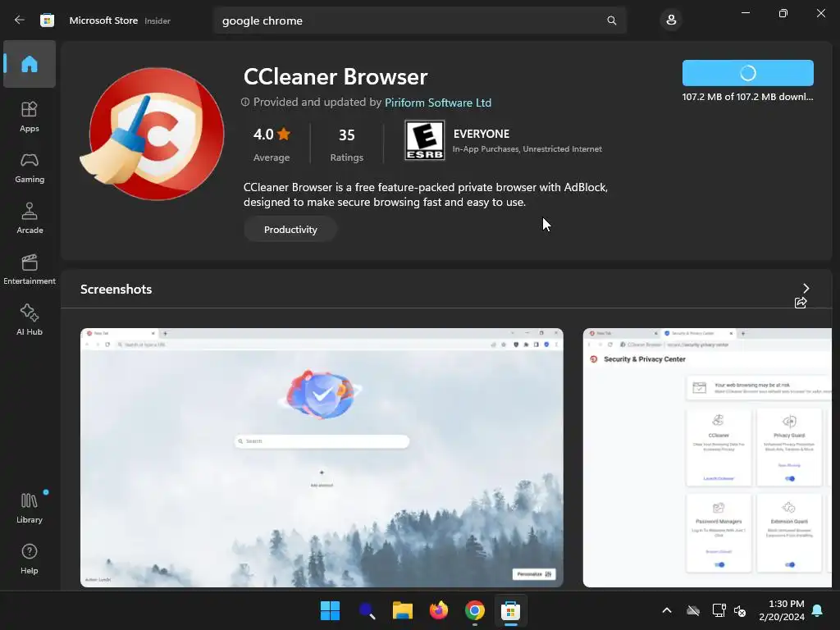The width and height of the screenshot is (840, 630).
Task: Click the OneDrive cloud tray icon
Action: (x=693, y=610)
